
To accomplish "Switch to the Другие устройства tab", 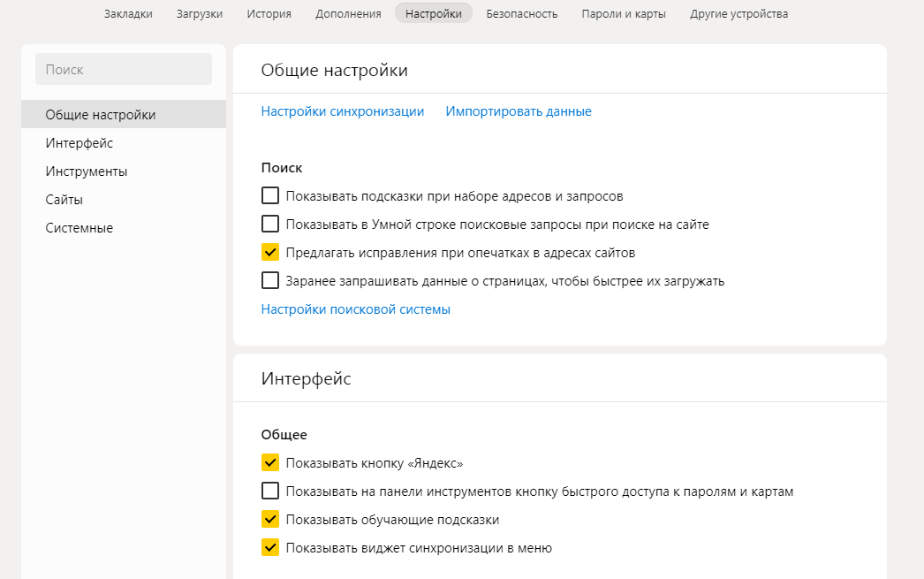I will click(738, 13).
